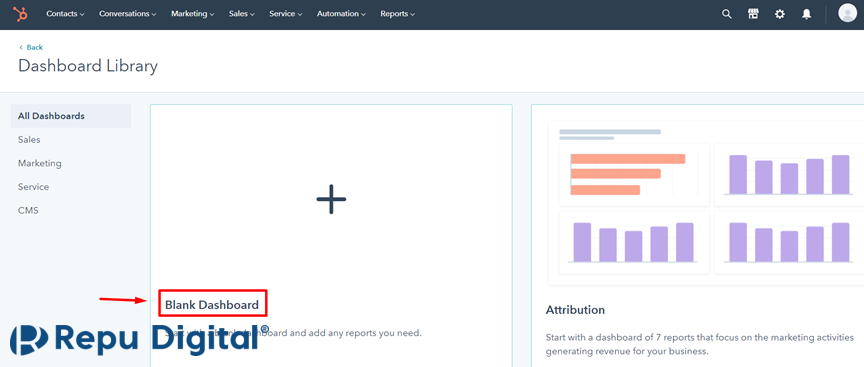Click the Attribution description about 7 reports
Image resolution: width=864 pixels, height=367 pixels.
point(700,344)
